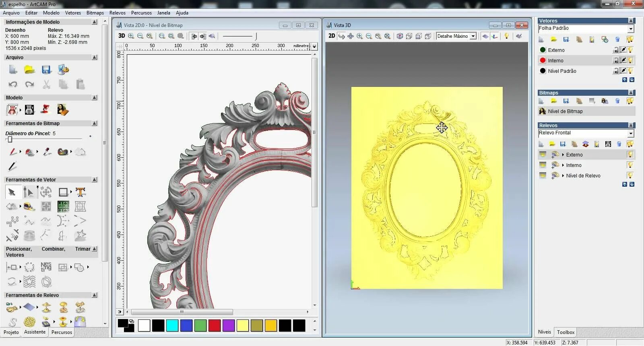
Task: Toggle visibility bulb of Nível de Relevo
Action: [630, 175]
